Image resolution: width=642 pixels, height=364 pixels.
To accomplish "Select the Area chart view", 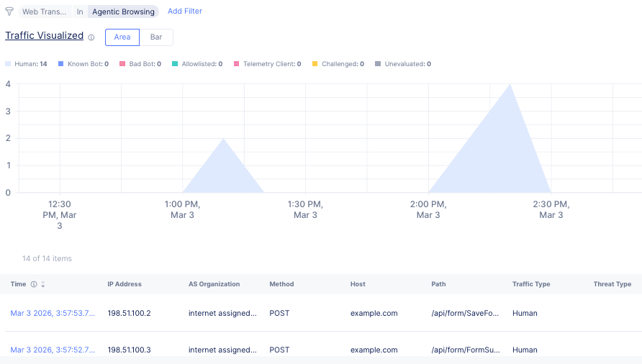I will 122,37.
